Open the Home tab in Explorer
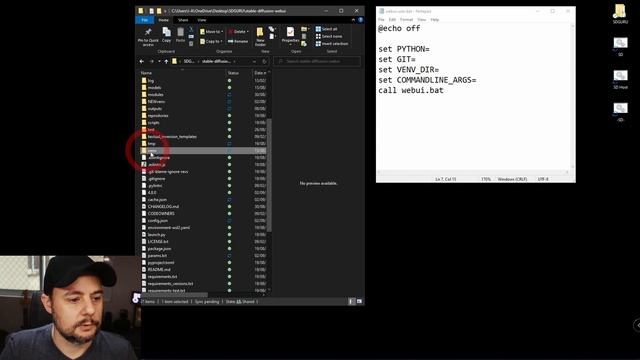This screenshot has width=640, height=360. pyautogui.click(x=163, y=20)
